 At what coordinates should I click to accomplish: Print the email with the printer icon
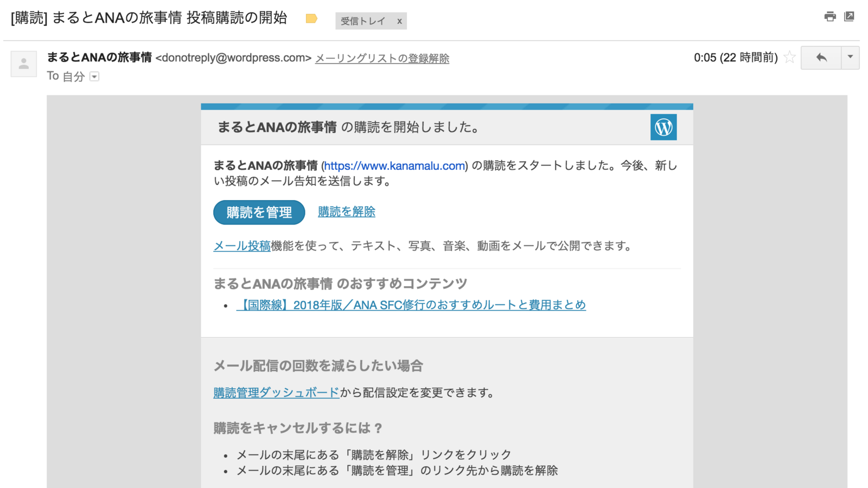(x=830, y=17)
